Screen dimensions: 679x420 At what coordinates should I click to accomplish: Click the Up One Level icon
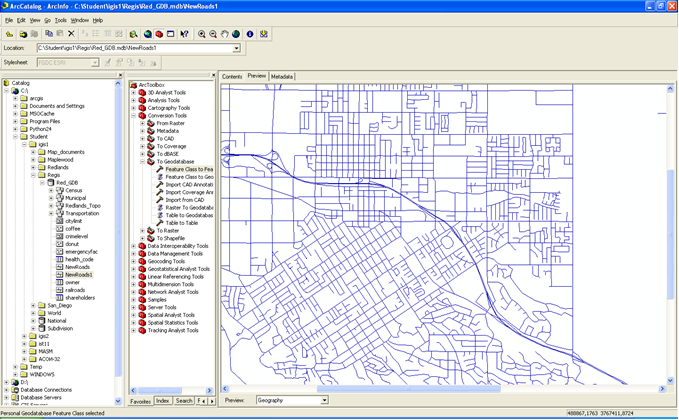(x=10, y=34)
